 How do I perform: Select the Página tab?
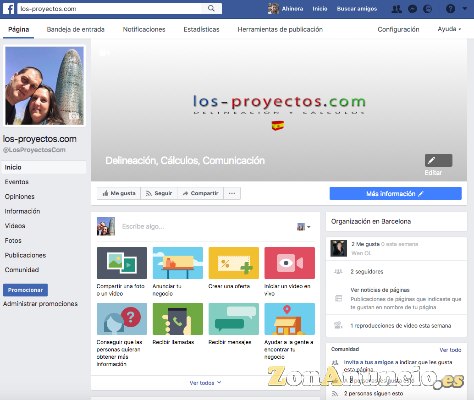[x=19, y=29]
